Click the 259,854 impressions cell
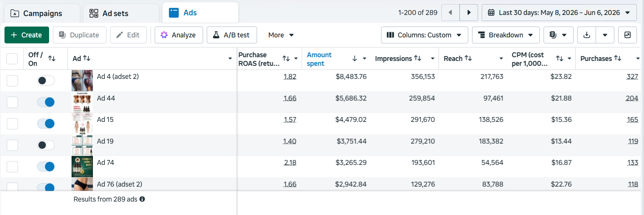 422,98
